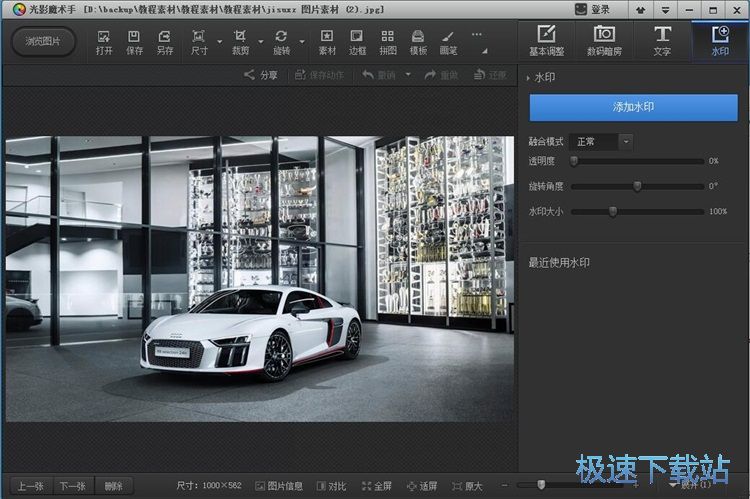Click the bottom zoom slider handle
This screenshot has height=499, width=750.
(x=541, y=485)
